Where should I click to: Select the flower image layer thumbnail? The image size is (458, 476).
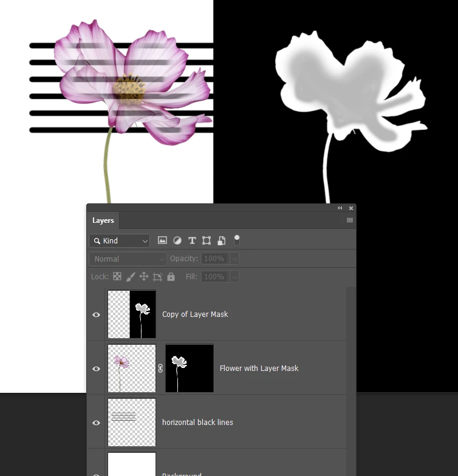[x=132, y=368]
